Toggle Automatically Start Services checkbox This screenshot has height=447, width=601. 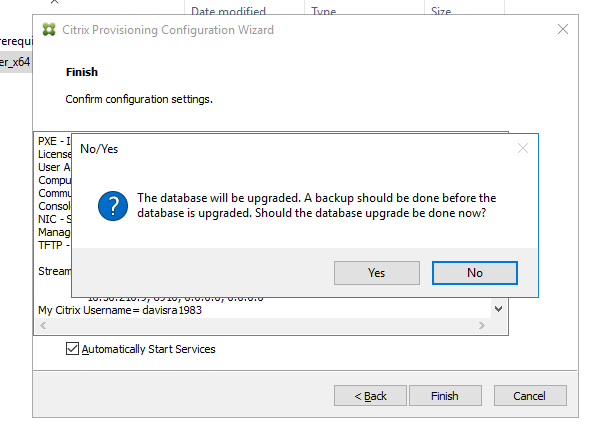[x=72, y=349]
